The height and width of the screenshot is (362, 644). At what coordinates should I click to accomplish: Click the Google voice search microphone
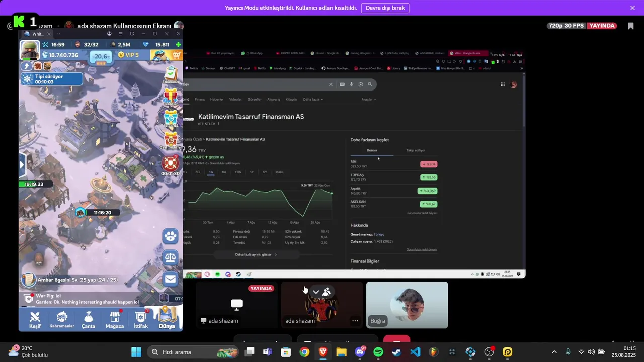(351, 84)
